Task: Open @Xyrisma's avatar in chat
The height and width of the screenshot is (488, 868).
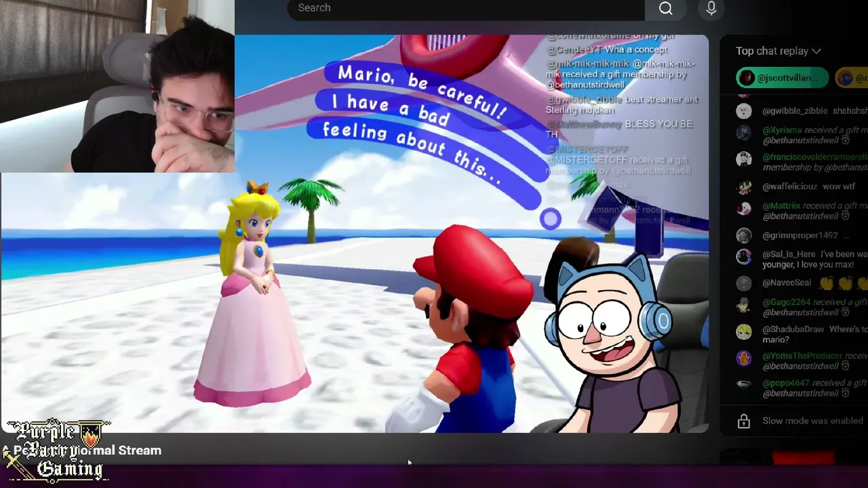Action: tap(744, 134)
